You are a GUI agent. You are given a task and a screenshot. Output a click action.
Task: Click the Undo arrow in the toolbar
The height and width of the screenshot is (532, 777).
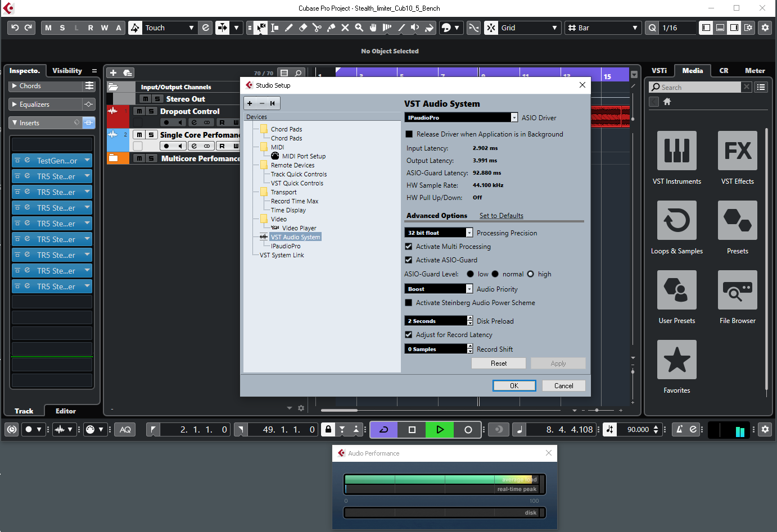[x=15, y=28]
